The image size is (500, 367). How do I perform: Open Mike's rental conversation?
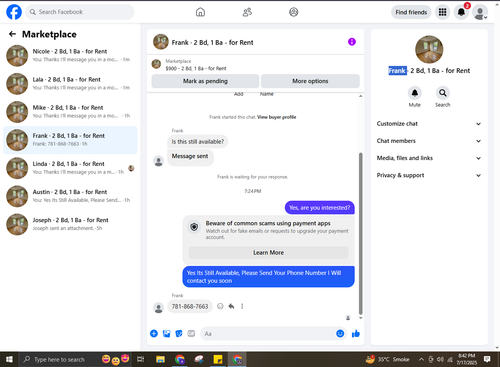click(70, 112)
